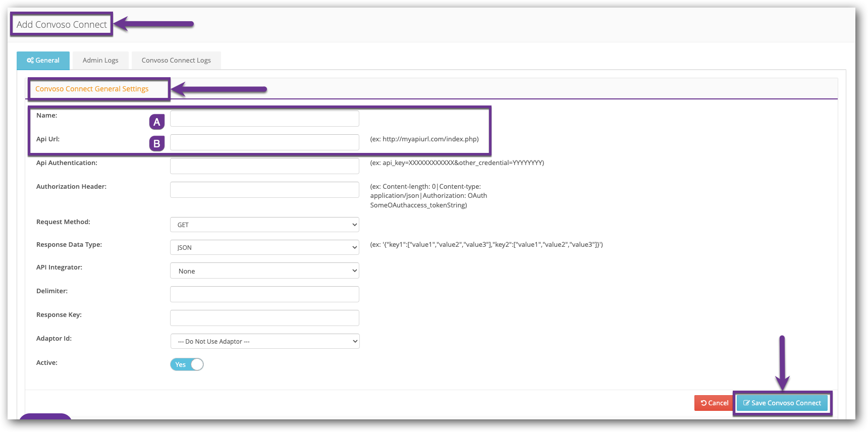Image resolution: width=868 pixels, height=432 pixels.
Task: Click the Response Key label
Action: tap(59, 314)
